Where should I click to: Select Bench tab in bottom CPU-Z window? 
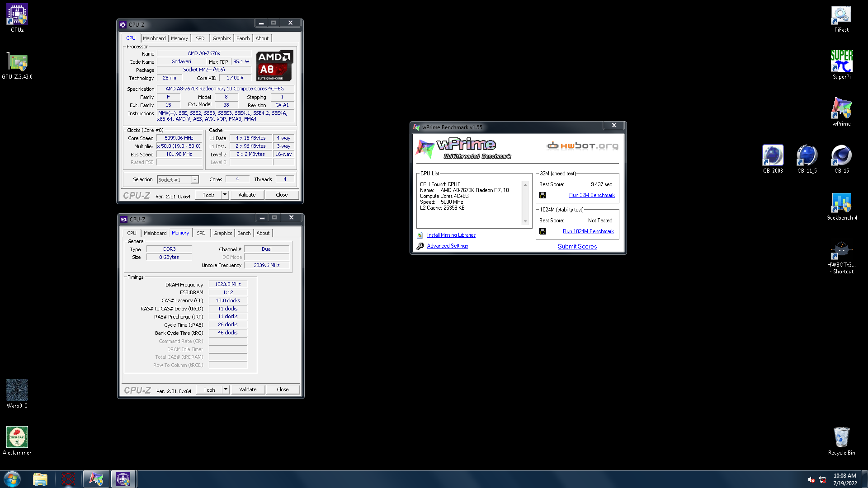coord(244,233)
